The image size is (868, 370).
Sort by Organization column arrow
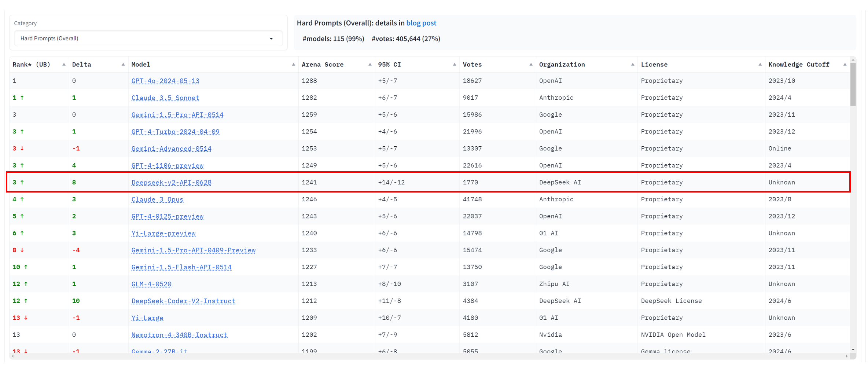point(633,65)
